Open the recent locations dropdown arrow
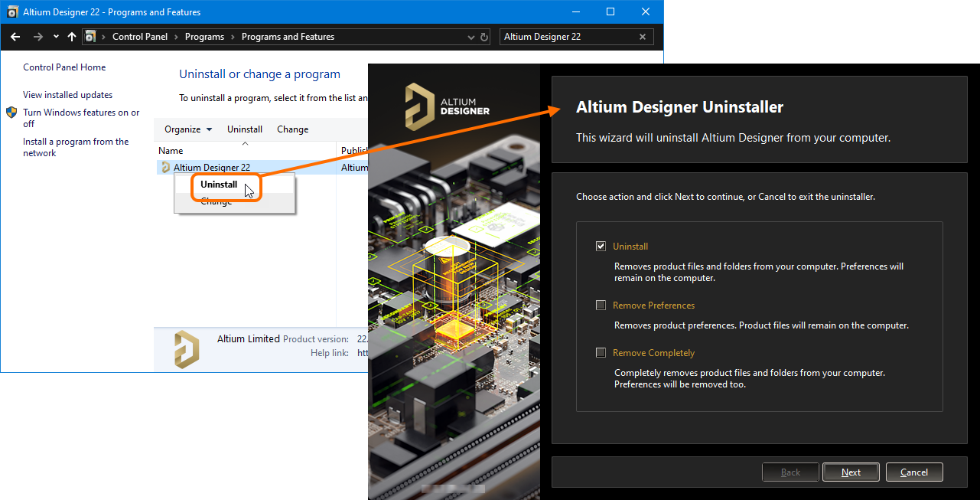This screenshot has width=980, height=500. click(56, 37)
